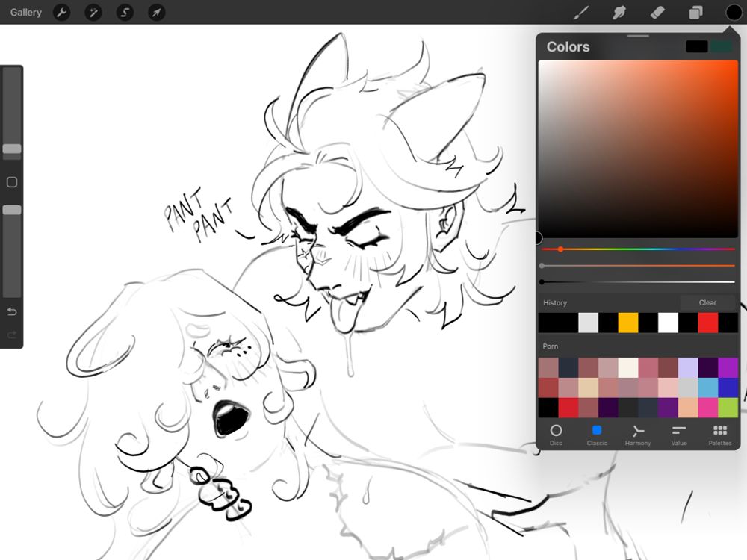
Task: Activate the Selection S-shaped tool
Action: [x=125, y=13]
